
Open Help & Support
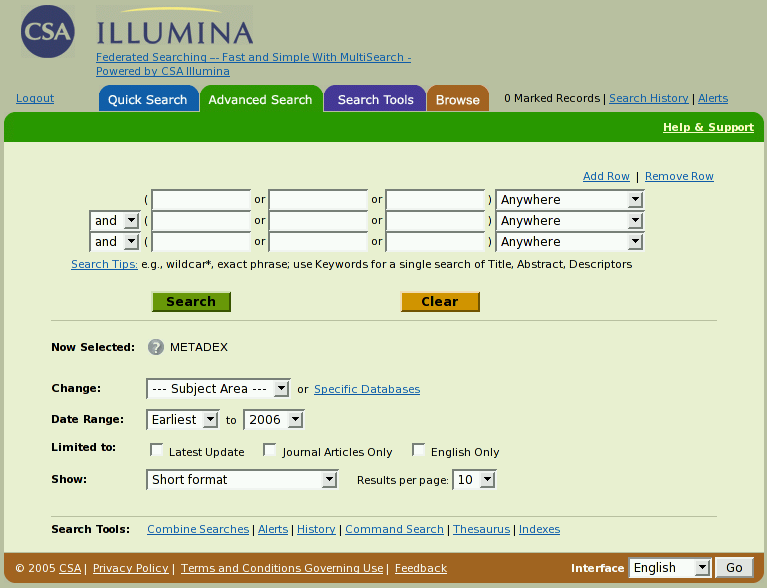coord(708,127)
